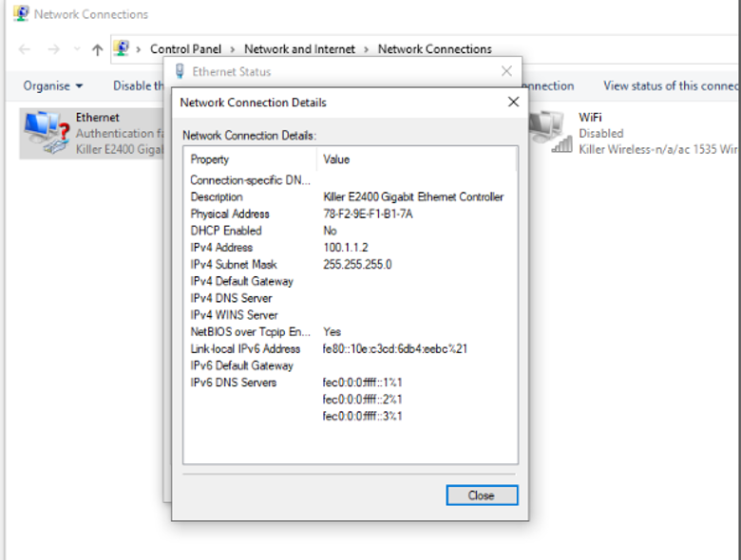The image size is (741, 560).
Task: Open recent locations dropdown arrow
Action: point(77,49)
